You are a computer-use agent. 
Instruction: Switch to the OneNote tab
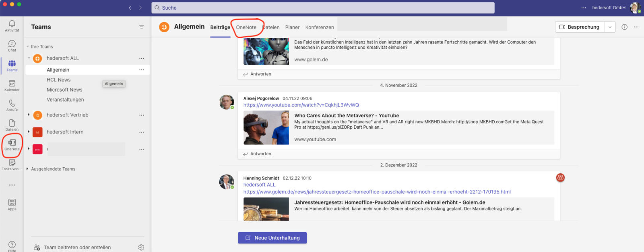pos(246,27)
